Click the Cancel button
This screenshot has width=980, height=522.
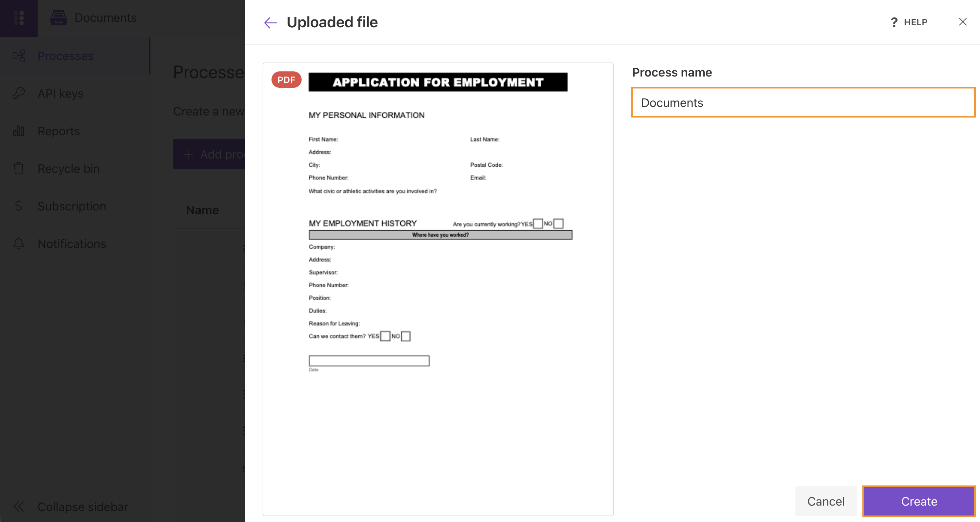[826, 502]
